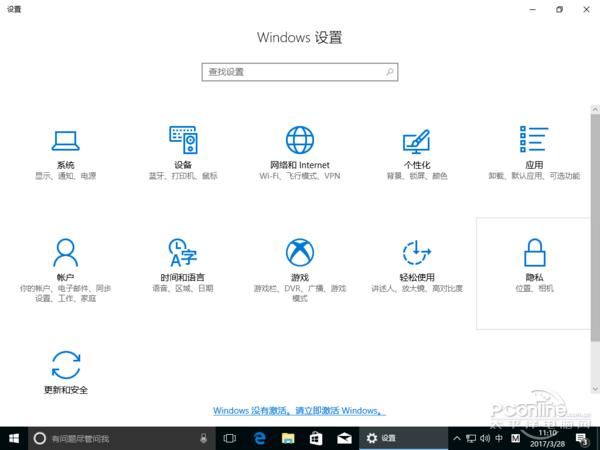Screen dimensions: 600x450
Task: Open the Windows Start menu button
Action: click(13, 438)
